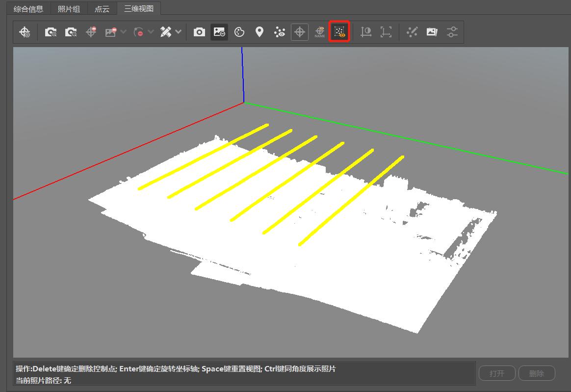
Task: Click the axis contrast tool icon
Action: pos(366,32)
